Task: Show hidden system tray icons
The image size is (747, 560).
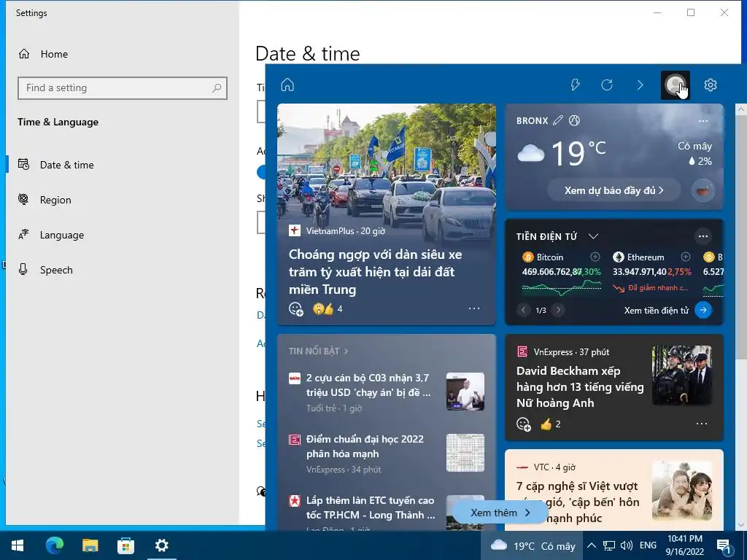Action: click(x=591, y=545)
